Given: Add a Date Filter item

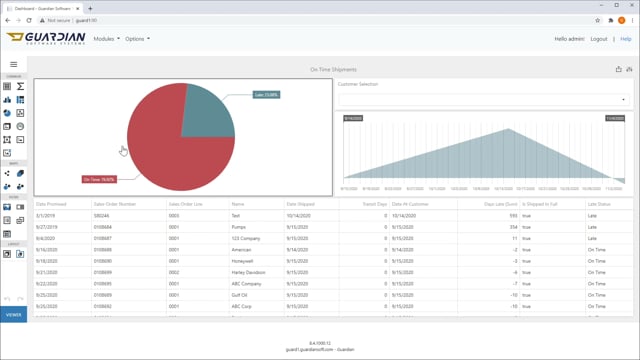Looking at the screenshot, I should (7, 234).
